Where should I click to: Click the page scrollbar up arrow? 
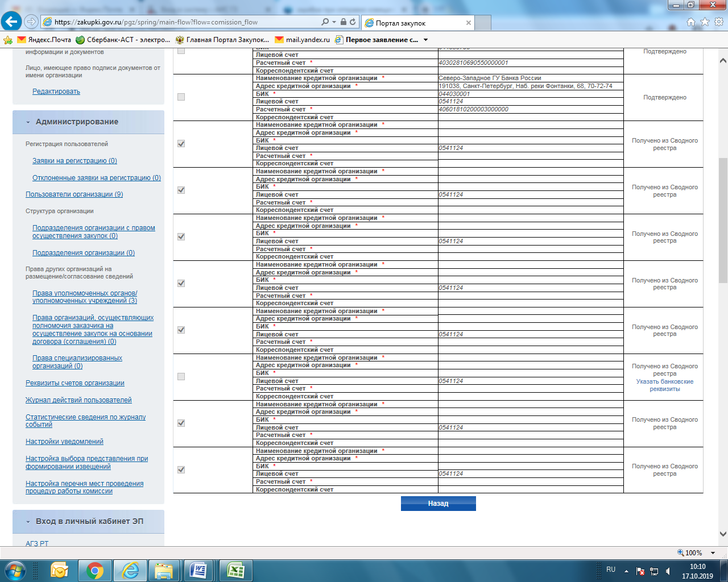tap(723, 60)
